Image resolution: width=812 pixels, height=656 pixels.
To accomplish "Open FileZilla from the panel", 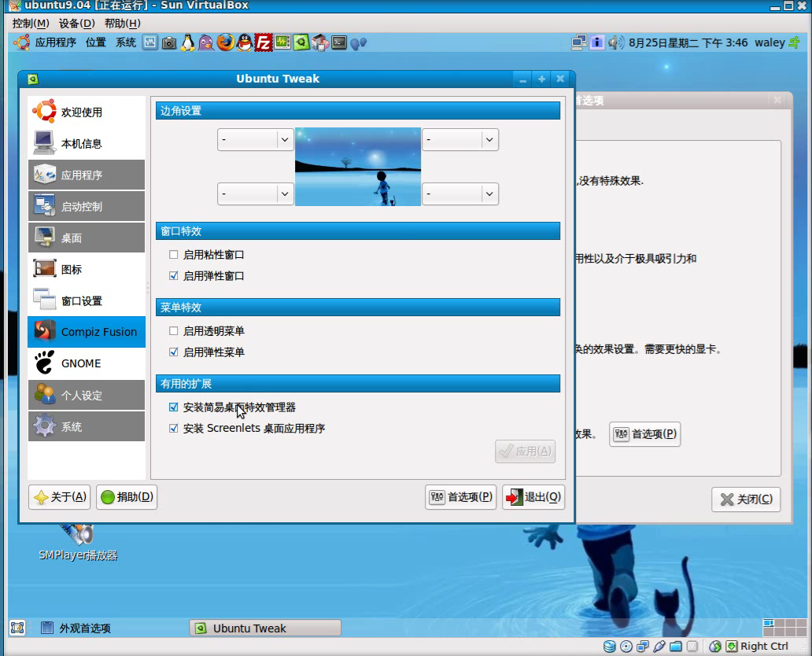I will (x=263, y=42).
